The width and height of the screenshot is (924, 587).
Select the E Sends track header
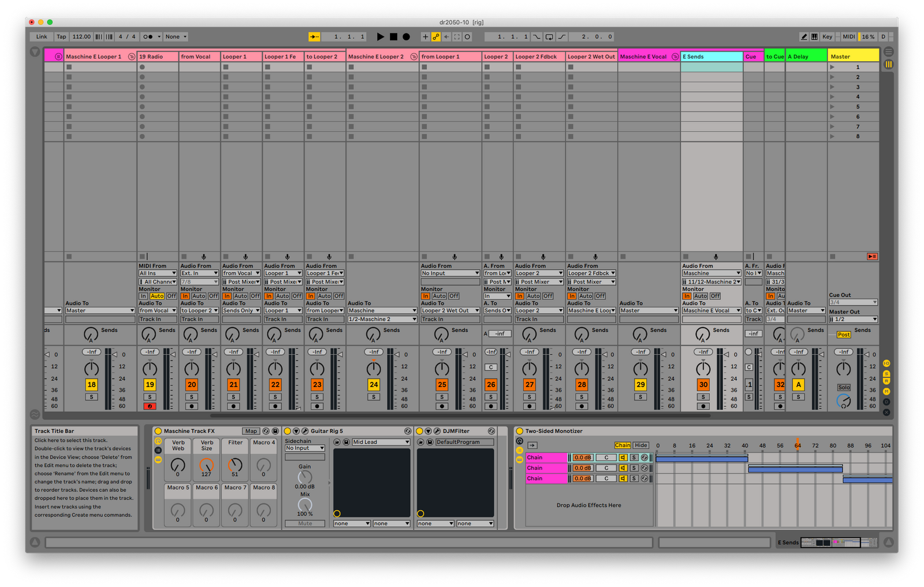pos(711,57)
